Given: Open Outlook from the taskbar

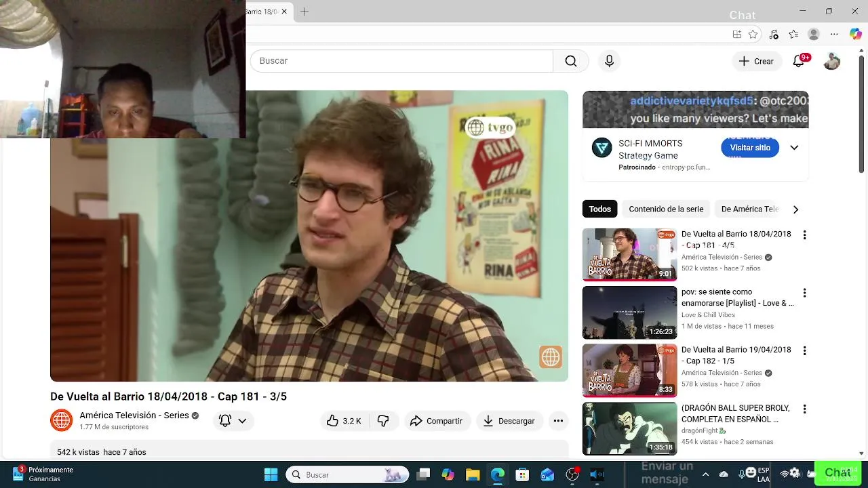Looking at the screenshot, I should tap(547, 474).
